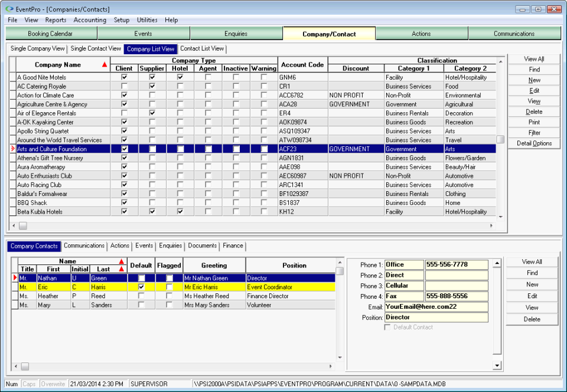Switch to the Finance tab

(233, 246)
